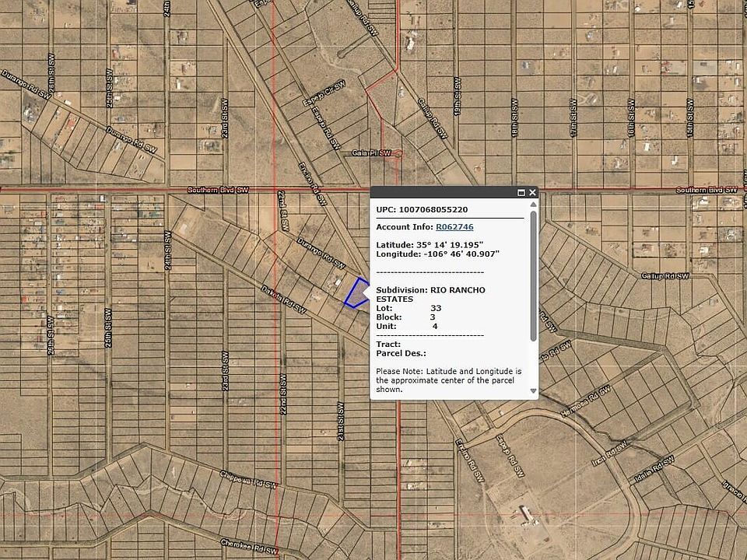Open account info link R062746
The image size is (747, 560).
pos(454,227)
